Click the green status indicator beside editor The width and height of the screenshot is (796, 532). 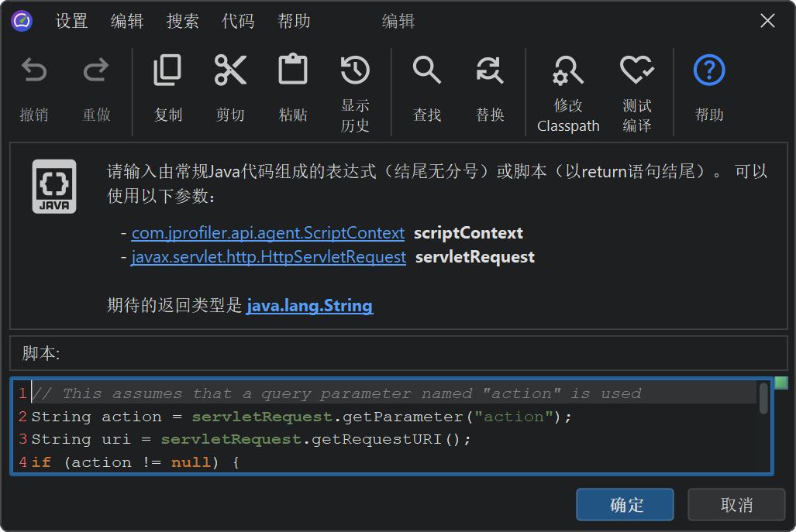coord(781,383)
